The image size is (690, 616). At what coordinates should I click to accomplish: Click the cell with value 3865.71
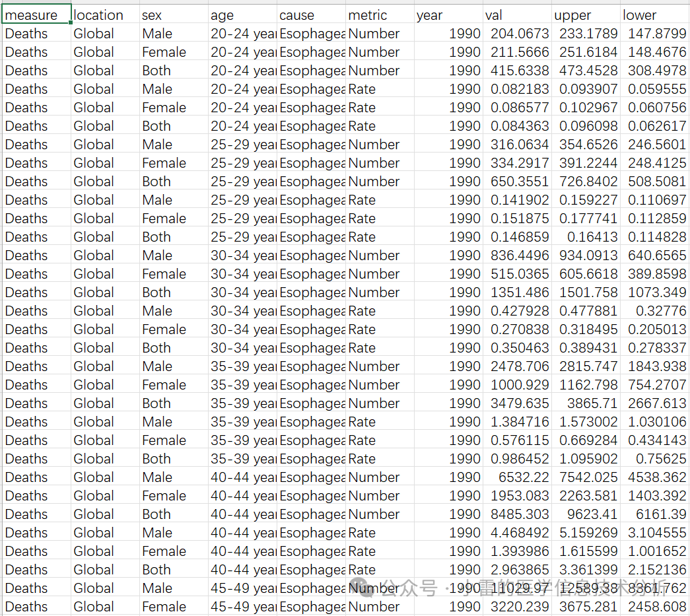pos(586,403)
